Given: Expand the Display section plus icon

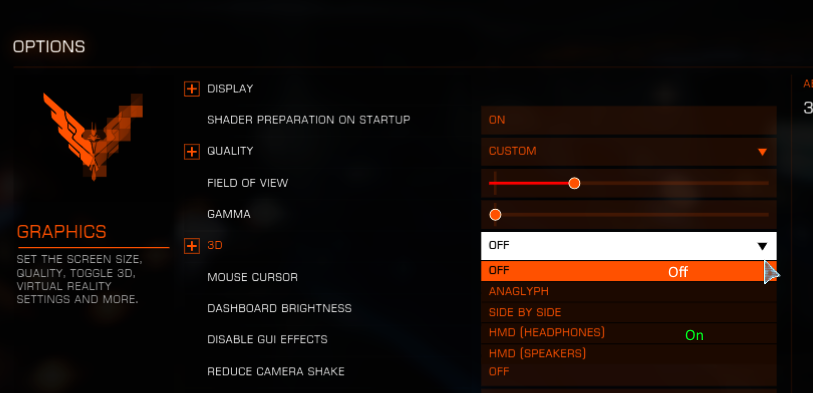Looking at the screenshot, I should 192,89.
